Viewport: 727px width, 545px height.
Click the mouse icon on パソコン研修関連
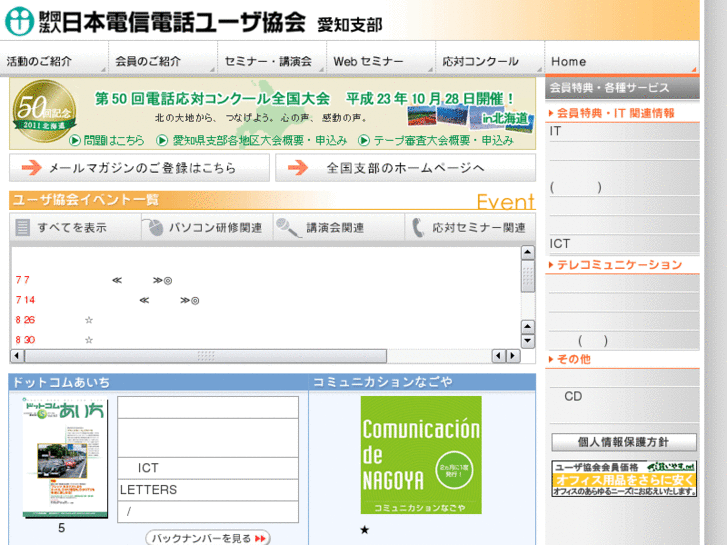[153, 227]
